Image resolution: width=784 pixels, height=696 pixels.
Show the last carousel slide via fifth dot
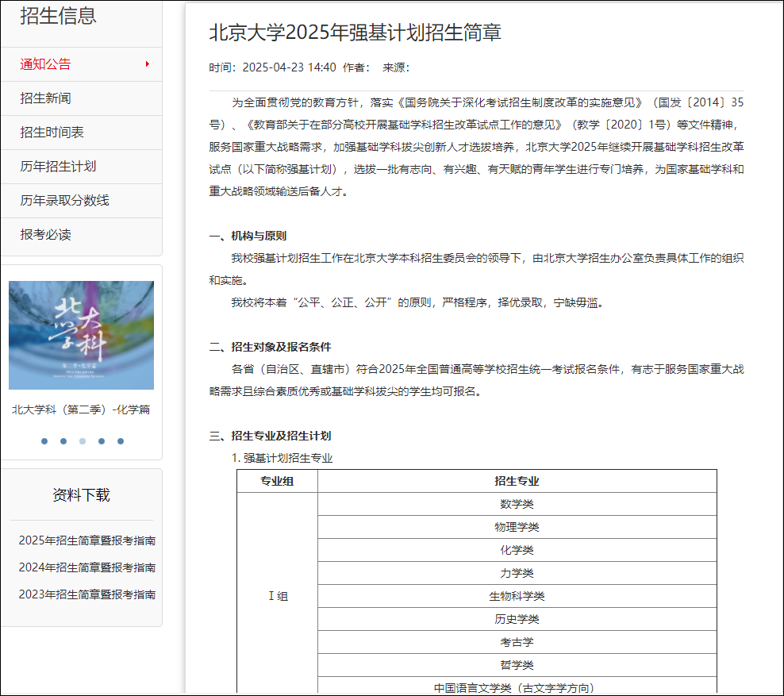coord(121,441)
